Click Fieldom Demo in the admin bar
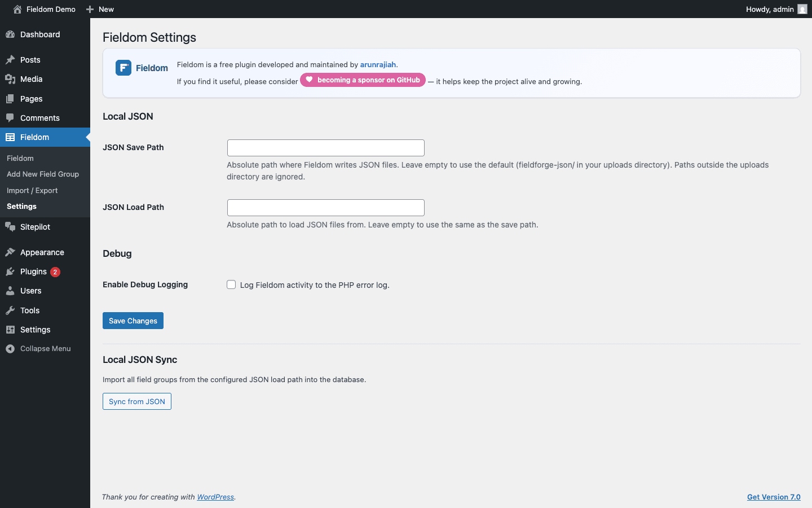The image size is (812, 508). pyautogui.click(x=51, y=9)
